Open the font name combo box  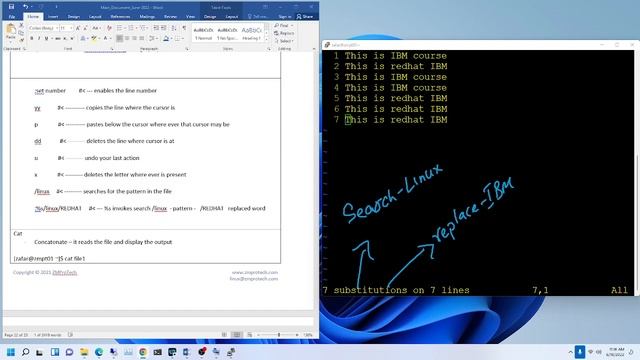pos(43,28)
